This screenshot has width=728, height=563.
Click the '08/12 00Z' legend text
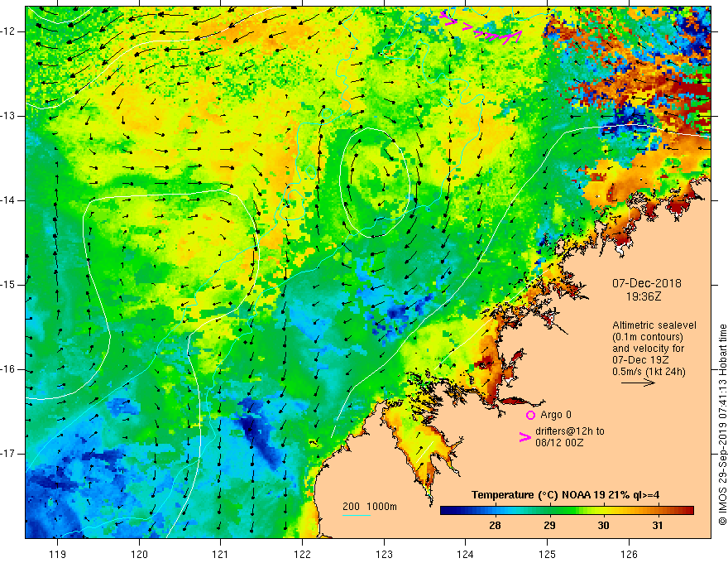tap(558, 443)
